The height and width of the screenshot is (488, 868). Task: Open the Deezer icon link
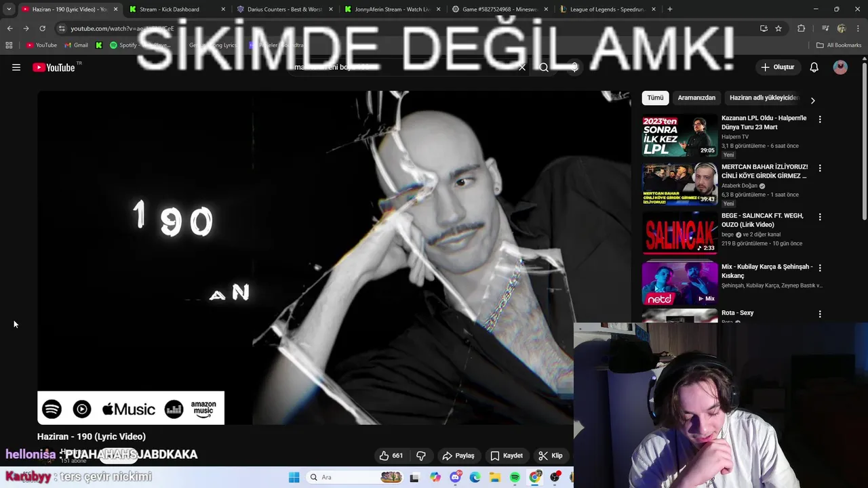[x=174, y=409]
